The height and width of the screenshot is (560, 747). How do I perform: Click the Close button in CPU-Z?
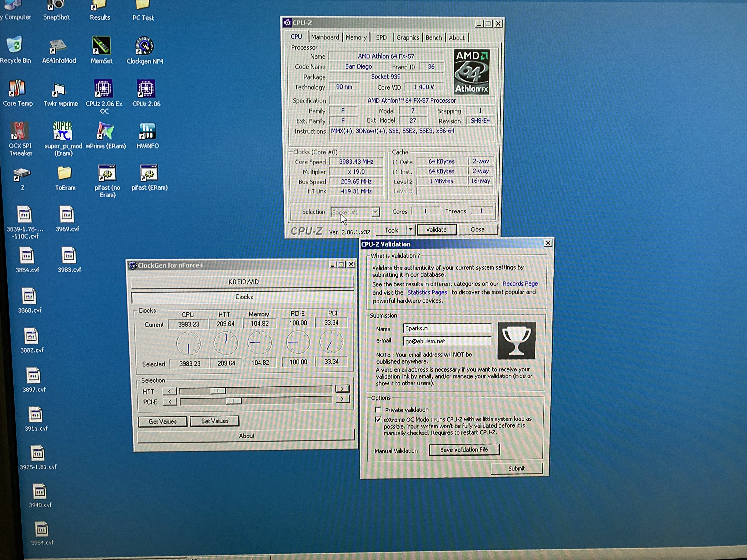(x=477, y=229)
